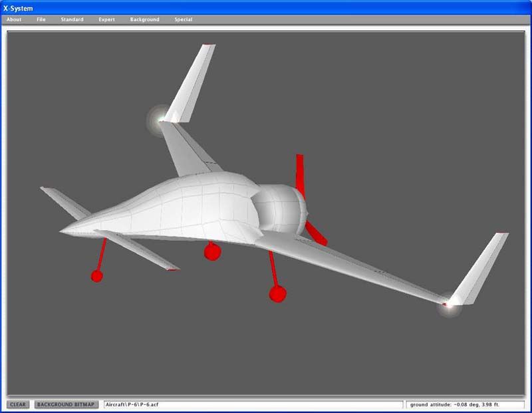Click the X-System title bar
532x413 pixels.
tap(266, 7)
